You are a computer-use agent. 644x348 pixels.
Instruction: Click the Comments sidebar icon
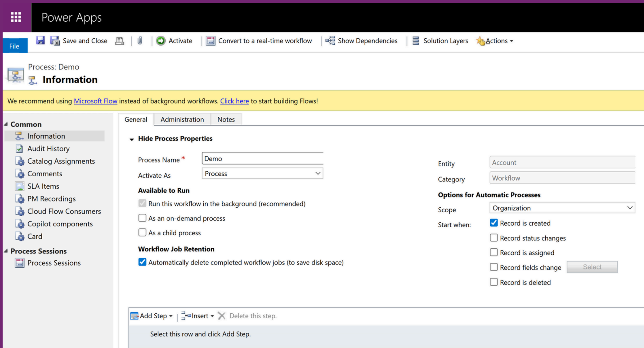[x=20, y=174]
